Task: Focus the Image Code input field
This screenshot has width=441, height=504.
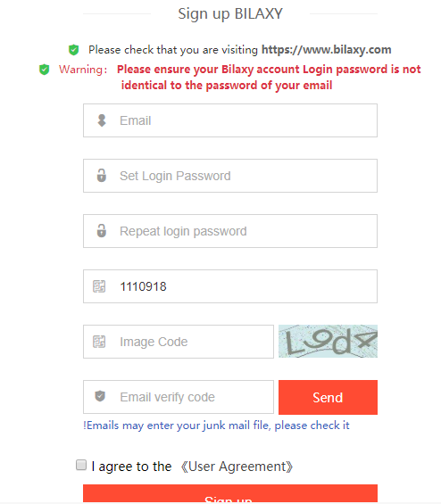Action: (179, 342)
